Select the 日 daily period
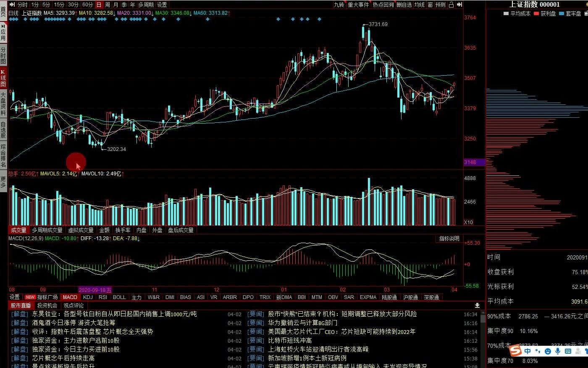588x368 pixels. point(99,5)
